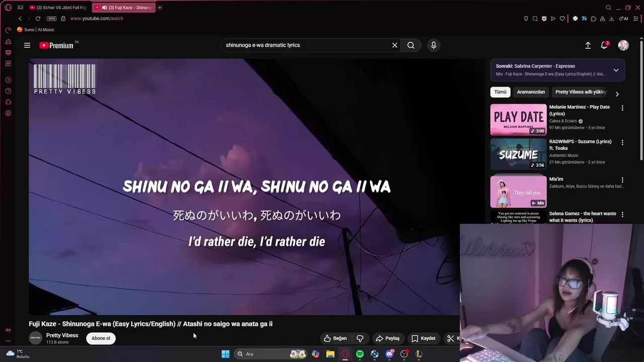Viewport: 644px width, 362px height.
Task: Open easy setup sliders icon
Action: (x=636, y=19)
